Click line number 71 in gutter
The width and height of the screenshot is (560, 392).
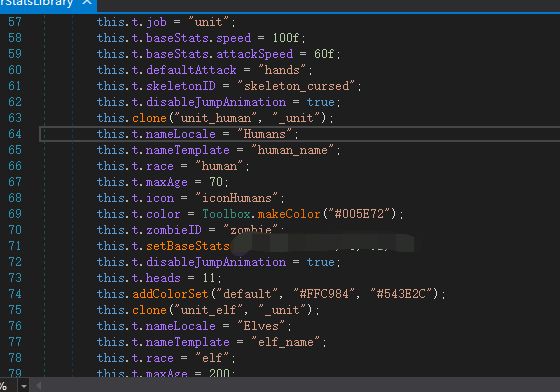click(15, 246)
